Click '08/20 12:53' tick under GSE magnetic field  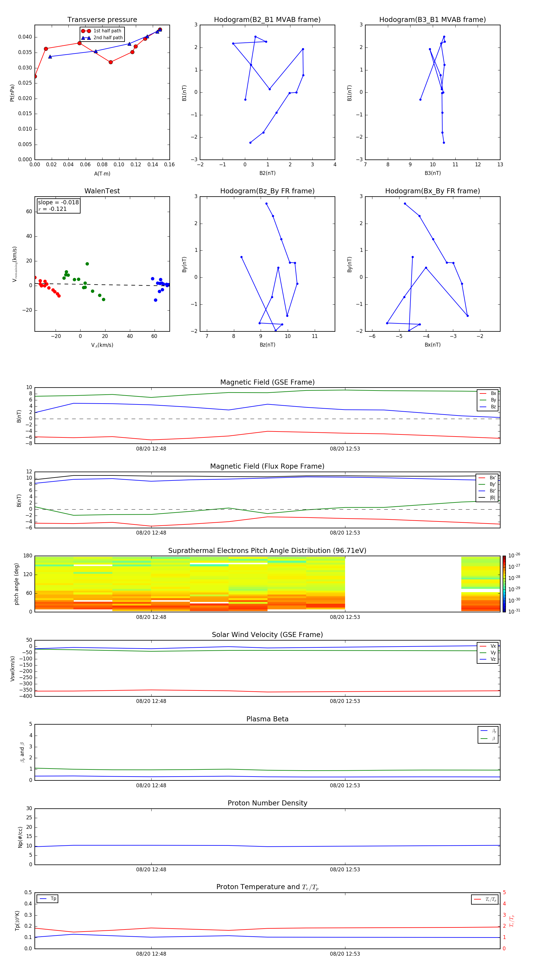coord(345,449)
